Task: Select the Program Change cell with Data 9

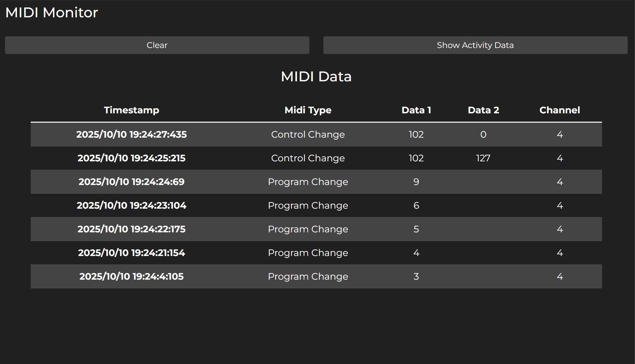Action: point(308,182)
